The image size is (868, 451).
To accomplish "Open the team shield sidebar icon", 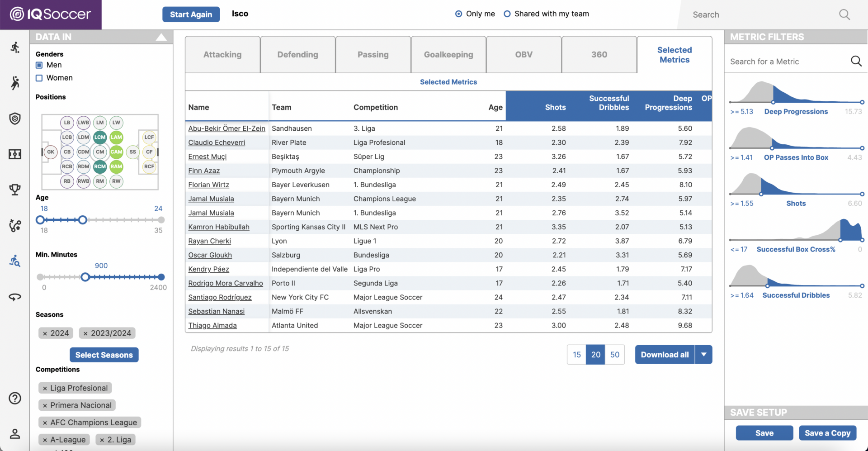I will (15, 119).
